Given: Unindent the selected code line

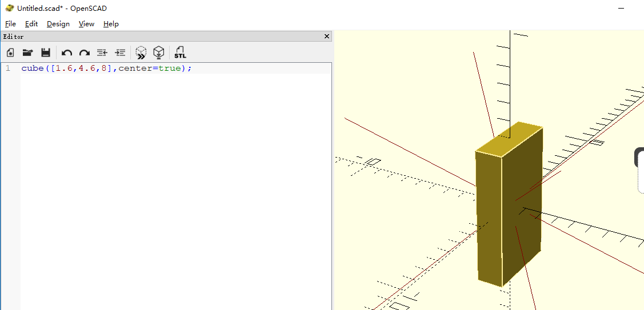Looking at the screenshot, I should (102, 53).
